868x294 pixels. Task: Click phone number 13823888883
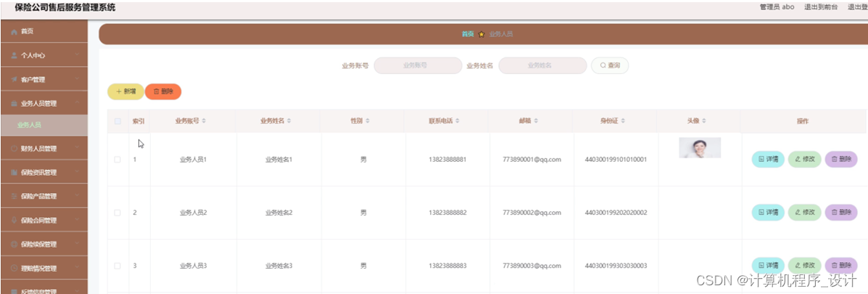tap(447, 266)
